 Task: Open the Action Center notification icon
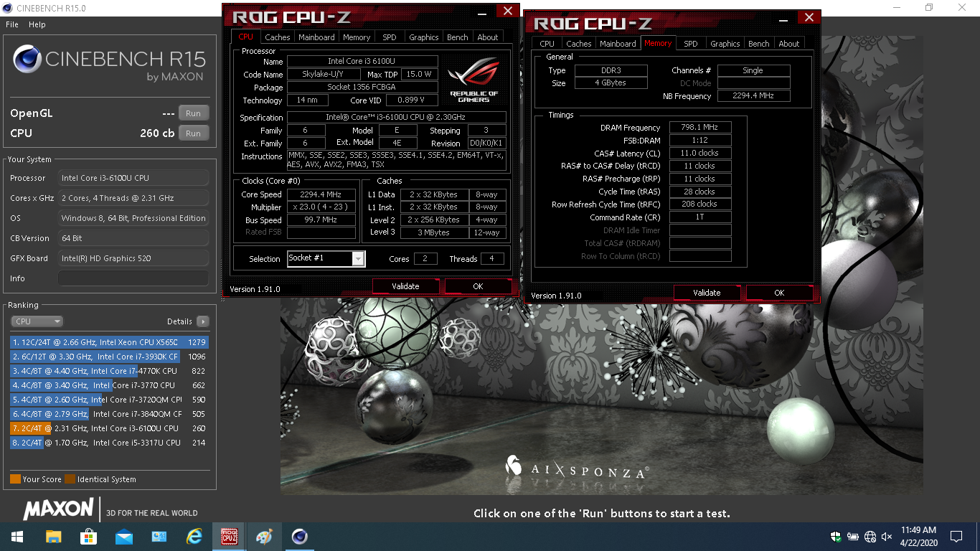click(956, 537)
